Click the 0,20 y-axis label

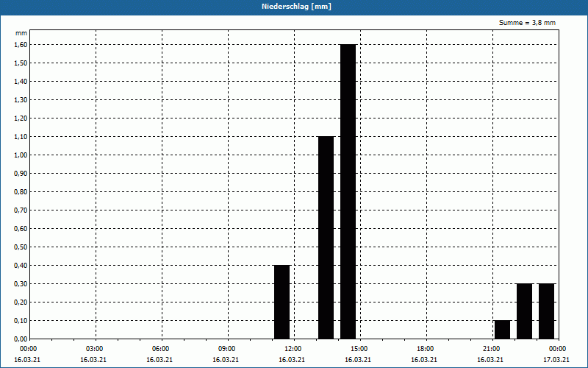(21, 302)
